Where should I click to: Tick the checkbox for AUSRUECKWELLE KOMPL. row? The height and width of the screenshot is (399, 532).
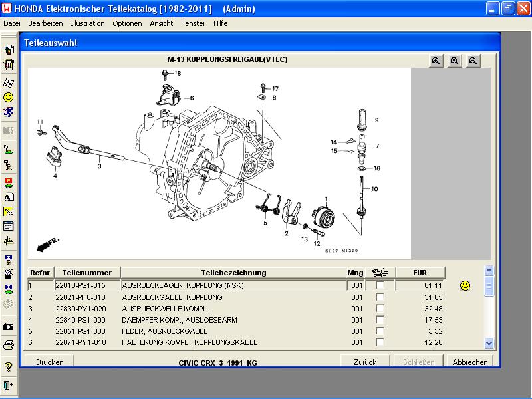[380, 309]
